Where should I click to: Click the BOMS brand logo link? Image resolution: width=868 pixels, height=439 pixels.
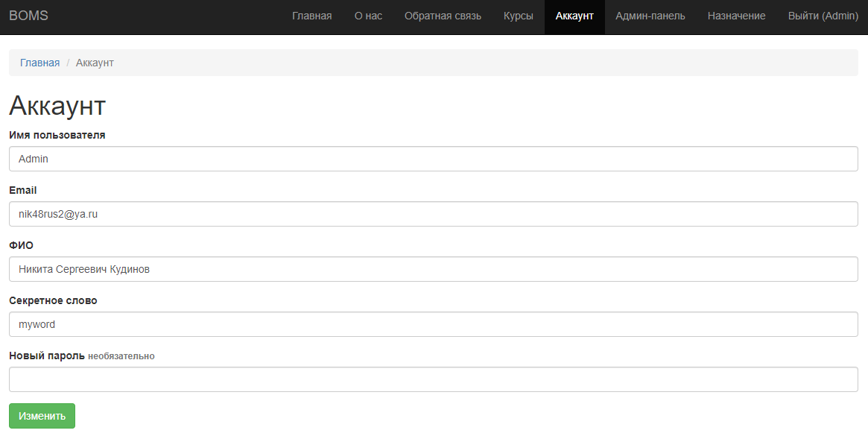point(28,16)
